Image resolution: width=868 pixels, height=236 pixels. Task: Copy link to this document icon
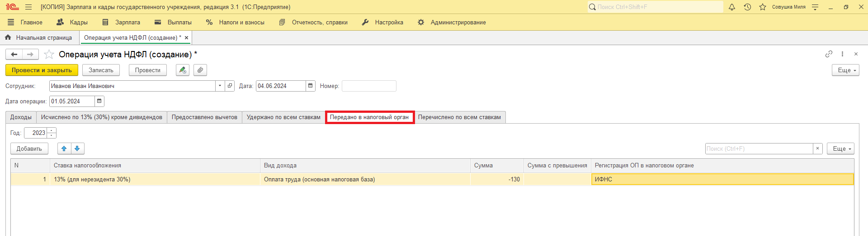pos(829,54)
